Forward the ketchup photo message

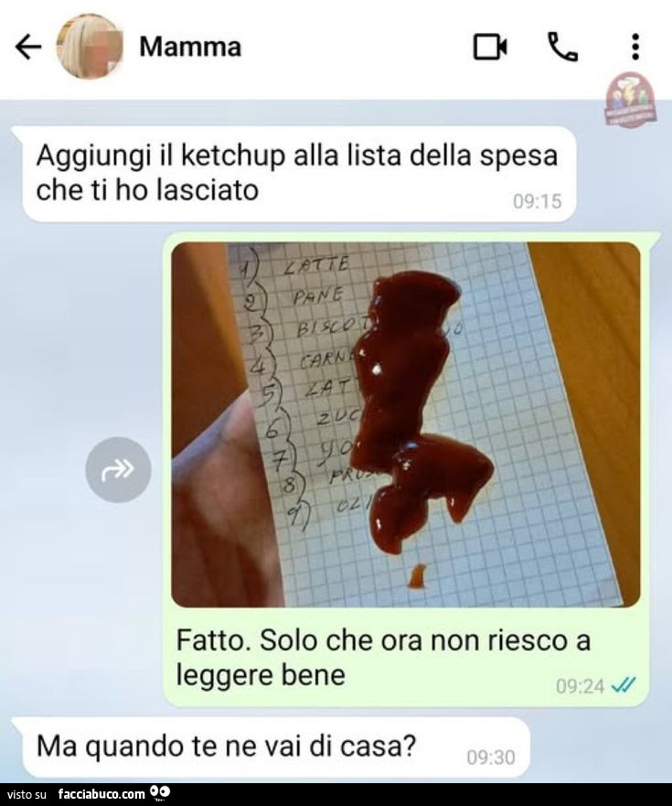click(118, 469)
